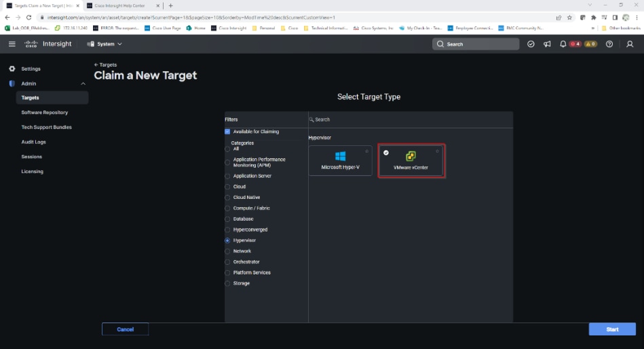Select the Hyperconverged category

pos(227,229)
